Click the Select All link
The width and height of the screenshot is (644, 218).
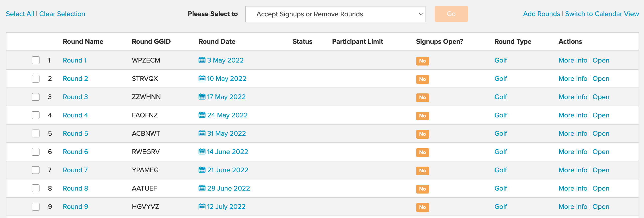tap(20, 14)
